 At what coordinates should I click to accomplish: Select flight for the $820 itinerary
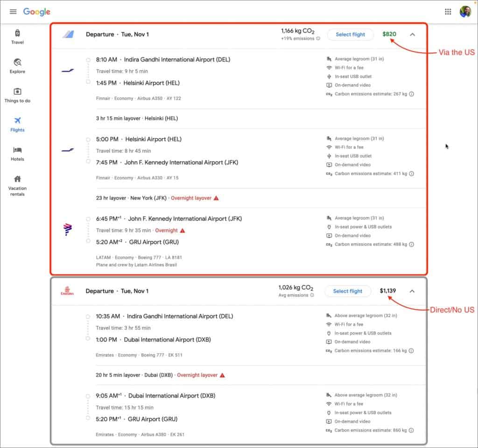tap(350, 35)
